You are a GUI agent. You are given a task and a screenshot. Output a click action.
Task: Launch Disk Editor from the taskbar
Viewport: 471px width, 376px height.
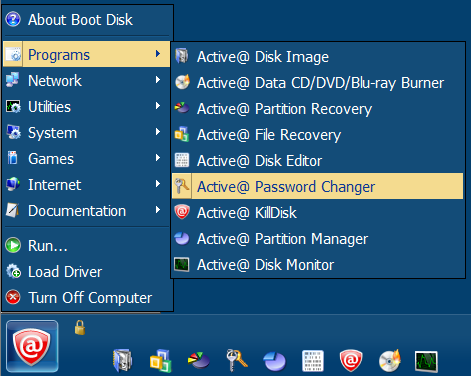(313, 361)
